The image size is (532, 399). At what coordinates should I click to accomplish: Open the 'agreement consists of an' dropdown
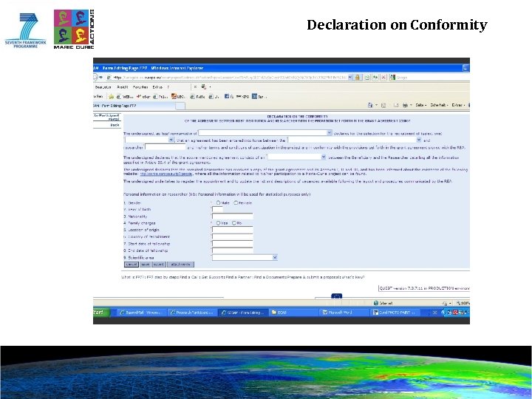point(297,157)
